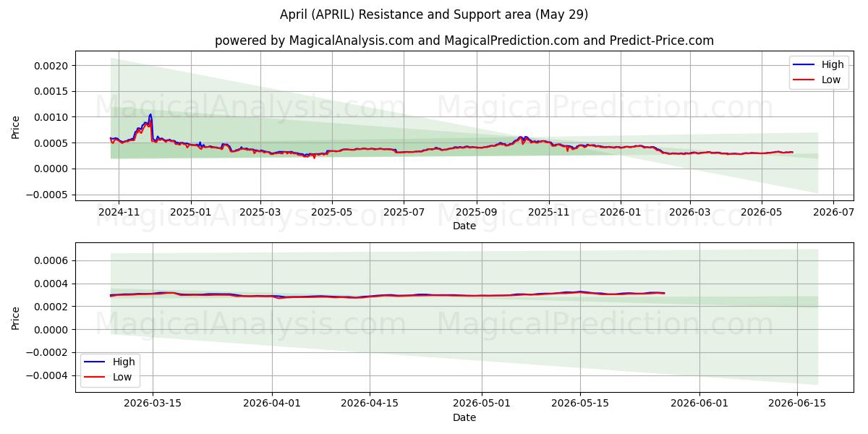Click 'High' label in top chart legend
The image size is (868, 434).
(833, 64)
